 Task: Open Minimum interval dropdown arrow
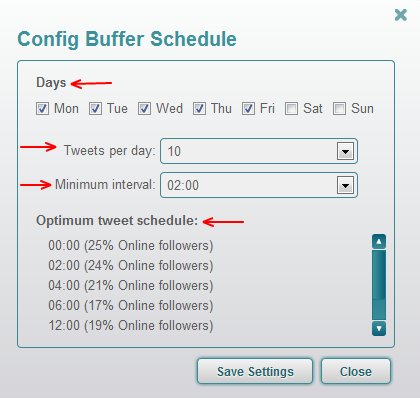pos(345,185)
